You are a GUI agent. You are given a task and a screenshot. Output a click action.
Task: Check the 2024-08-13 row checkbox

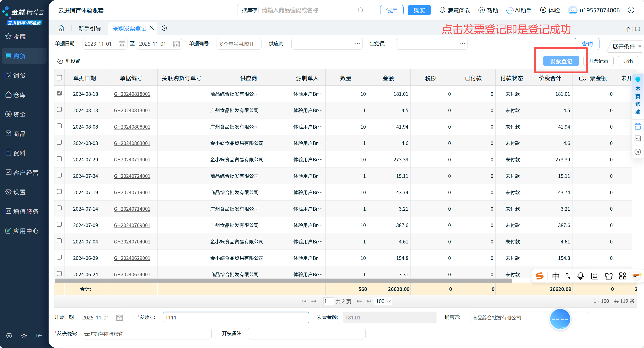pos(59,109)
